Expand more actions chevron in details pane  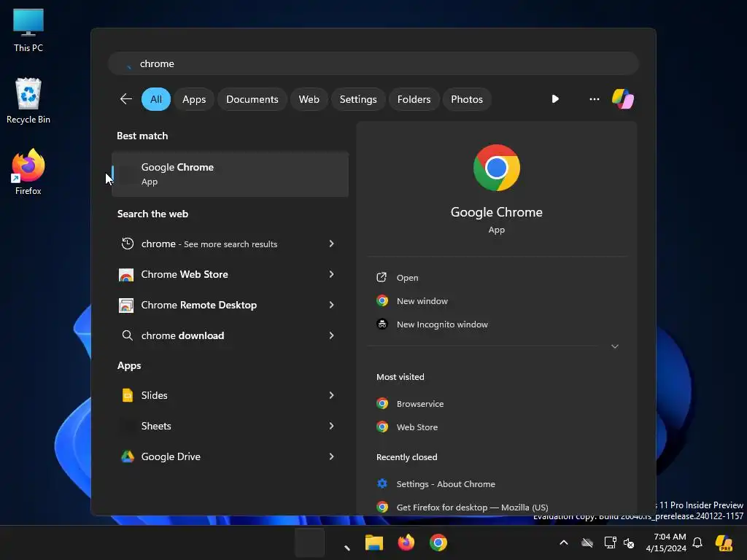(614, 346)
